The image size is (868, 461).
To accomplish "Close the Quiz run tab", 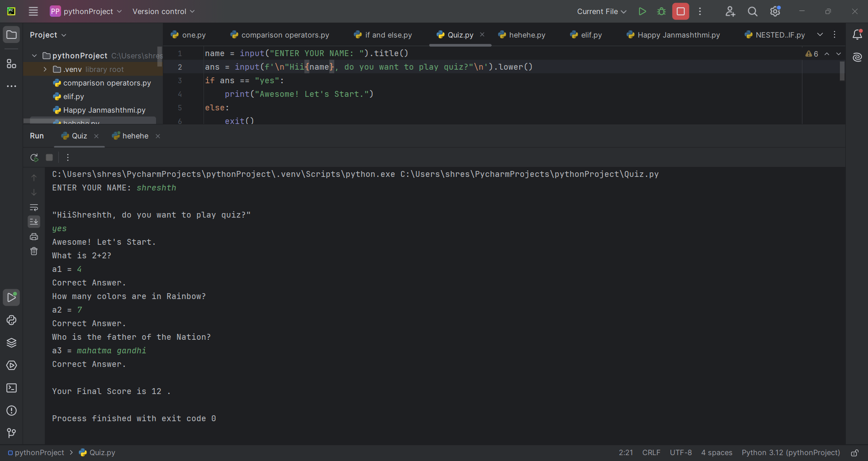I will point(96,136).
